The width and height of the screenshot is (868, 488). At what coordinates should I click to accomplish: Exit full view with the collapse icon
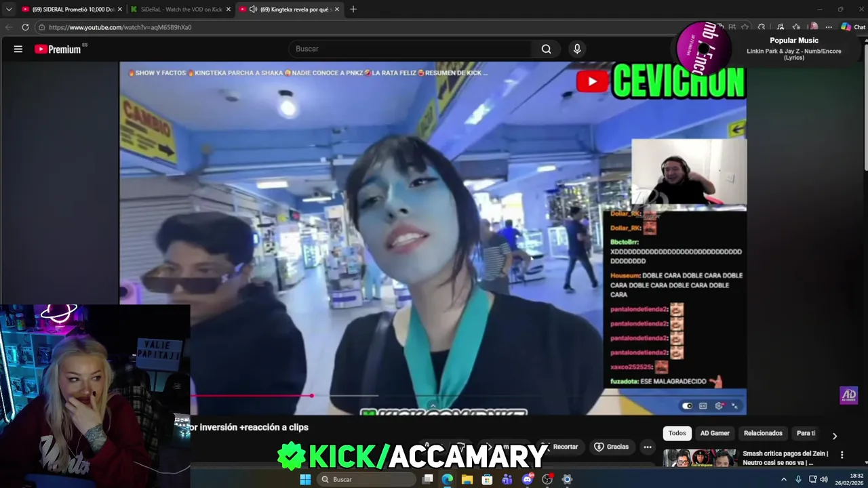[734, 406]
